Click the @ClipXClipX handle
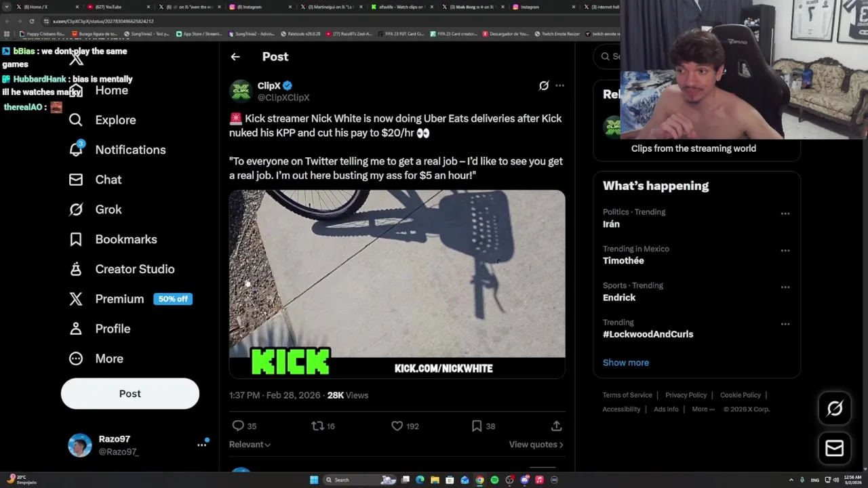Viewport: 868px width, 488px height. 283,98
